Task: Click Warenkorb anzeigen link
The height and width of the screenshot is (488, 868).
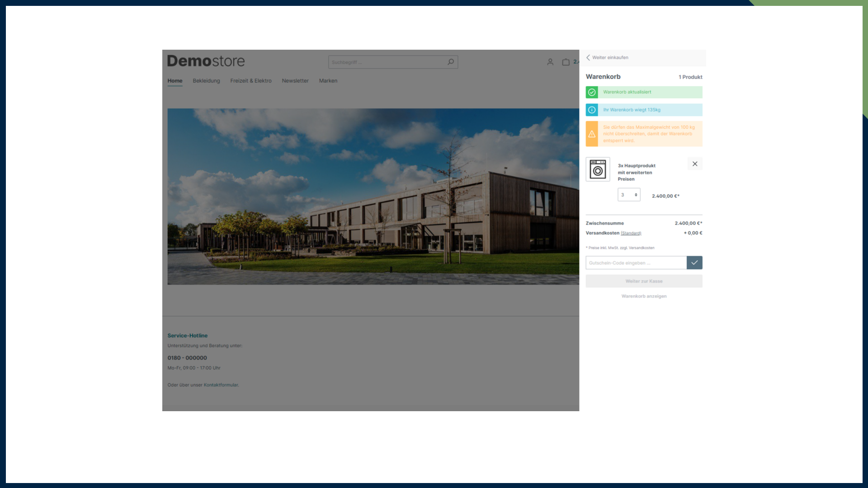Action: click(644, 296)
